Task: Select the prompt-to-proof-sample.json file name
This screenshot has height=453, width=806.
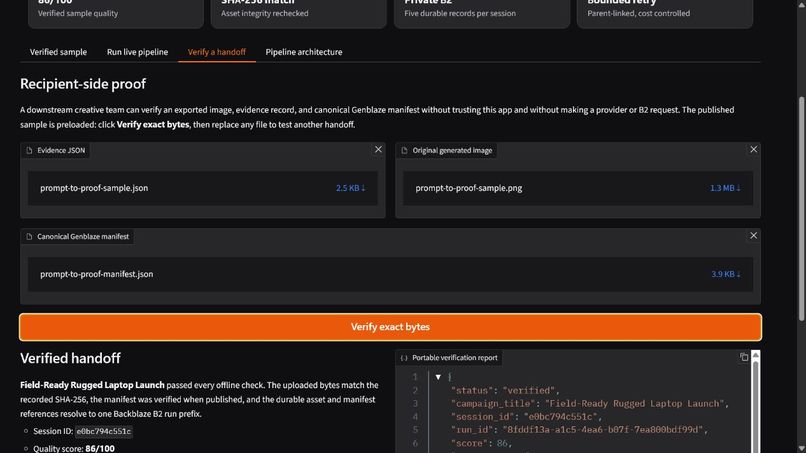Action: (x=94, y=188)
